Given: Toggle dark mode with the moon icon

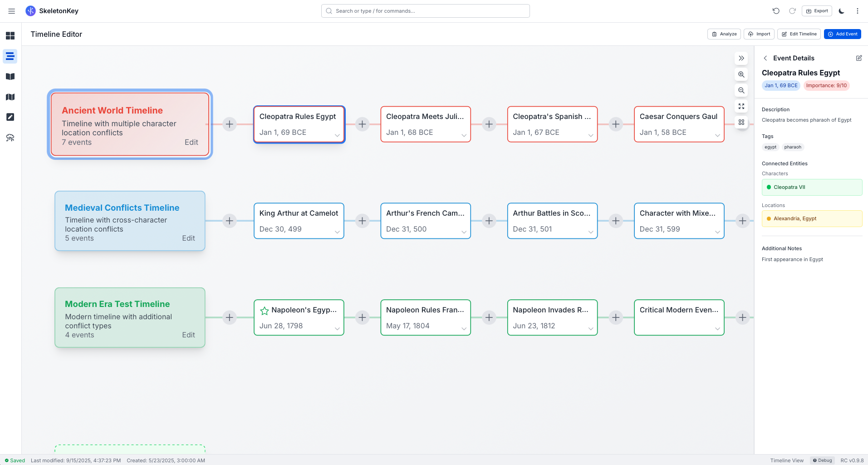Looking at the screenshot, I should (x=841, y=10).
